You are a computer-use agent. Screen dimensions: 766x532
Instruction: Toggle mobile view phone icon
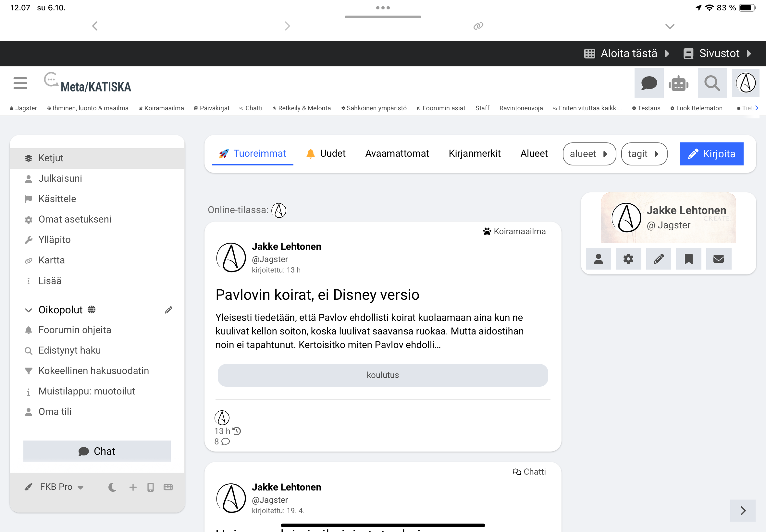point(150,487)
